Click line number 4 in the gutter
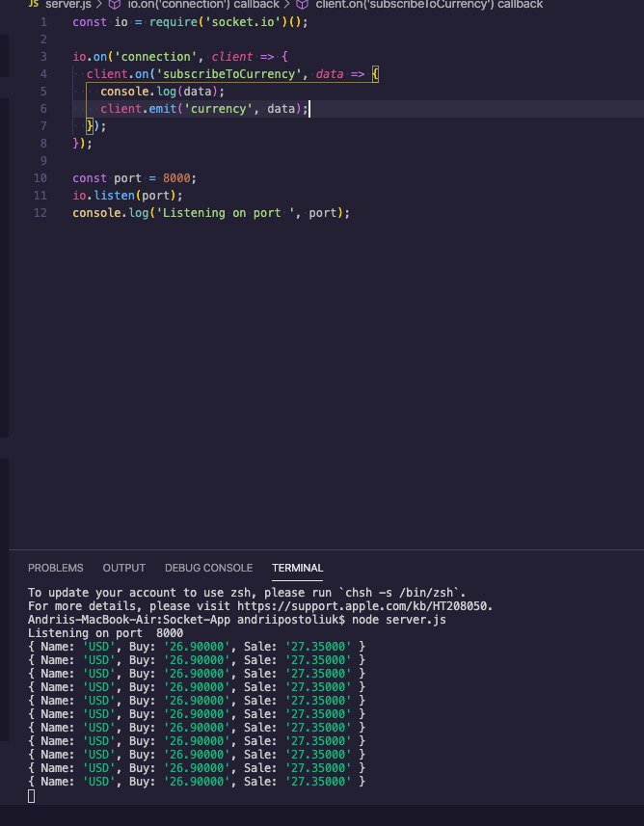Screen dimensions: 644x826 point(43,74)
